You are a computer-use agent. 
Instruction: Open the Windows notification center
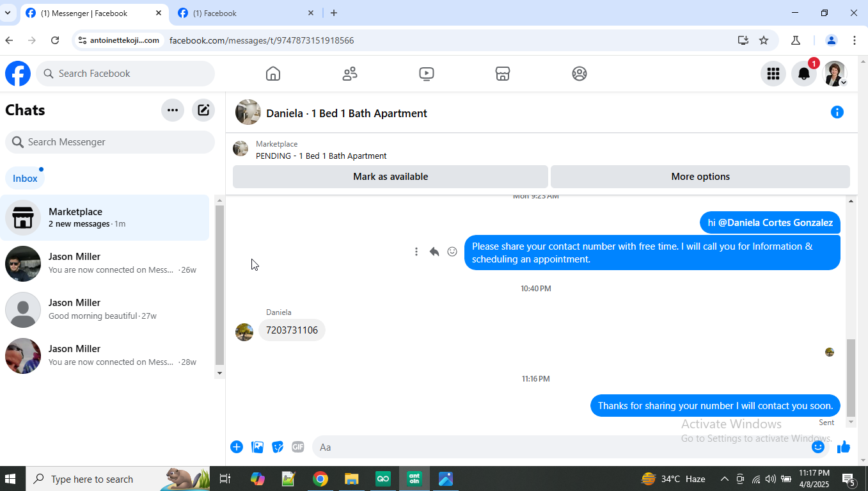[849, 479]
